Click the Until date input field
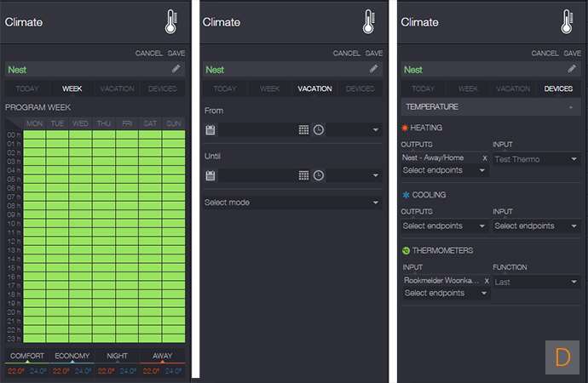The height and width of the screenshot is (383, 588). click(x=257, y=175)
